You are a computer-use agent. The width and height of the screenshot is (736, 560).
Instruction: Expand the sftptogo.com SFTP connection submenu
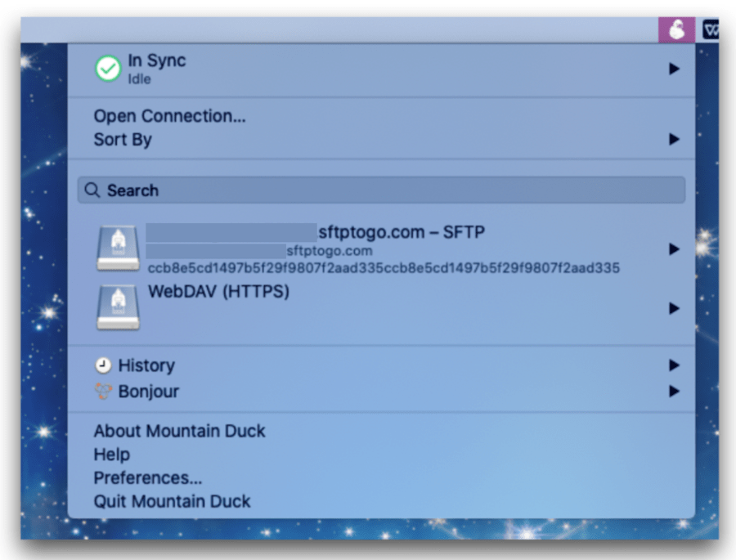[675, 249]
